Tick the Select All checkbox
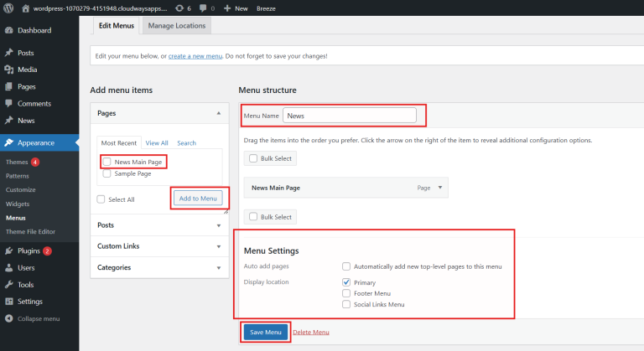This screenshot has width=644, height=351. pyautogui.click(x=101, y=199)
